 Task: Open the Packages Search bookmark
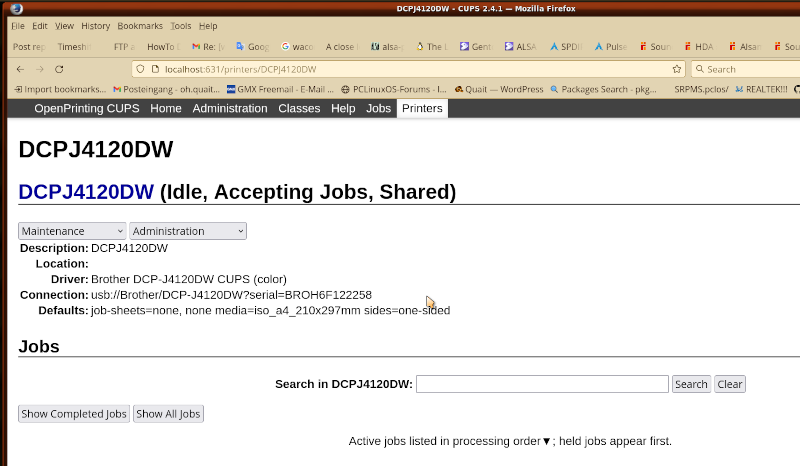(603, 89)
